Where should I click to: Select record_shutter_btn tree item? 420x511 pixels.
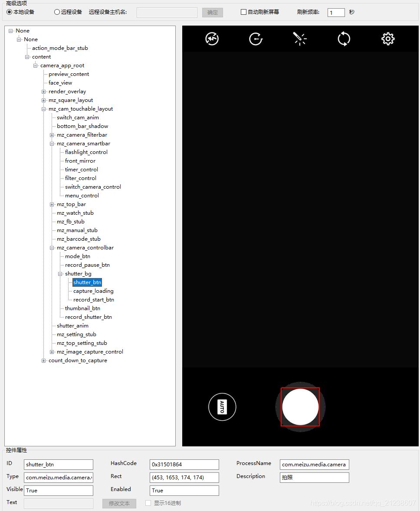click(x=89, y=317)
